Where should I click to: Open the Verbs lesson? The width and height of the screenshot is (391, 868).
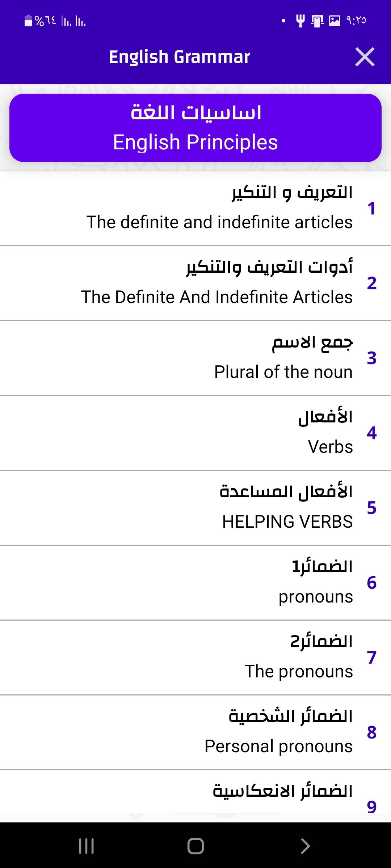pyautogui.click(x=195, y=433)
